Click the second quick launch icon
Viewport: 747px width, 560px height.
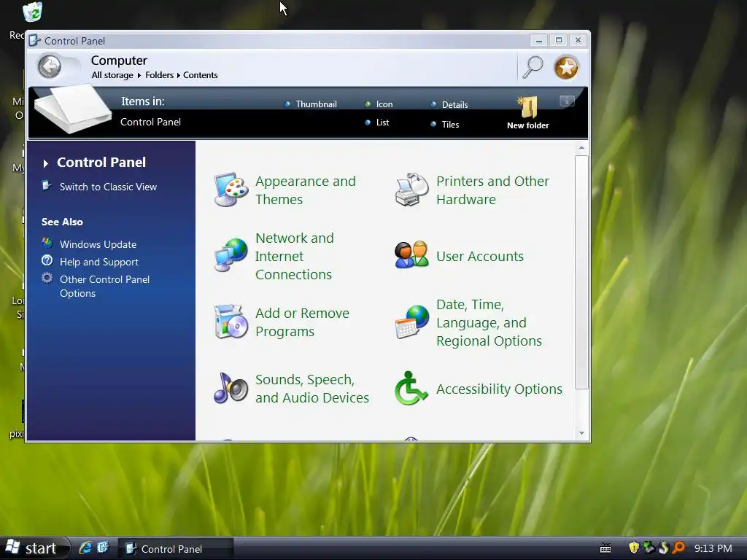click(x=103, y=548)
